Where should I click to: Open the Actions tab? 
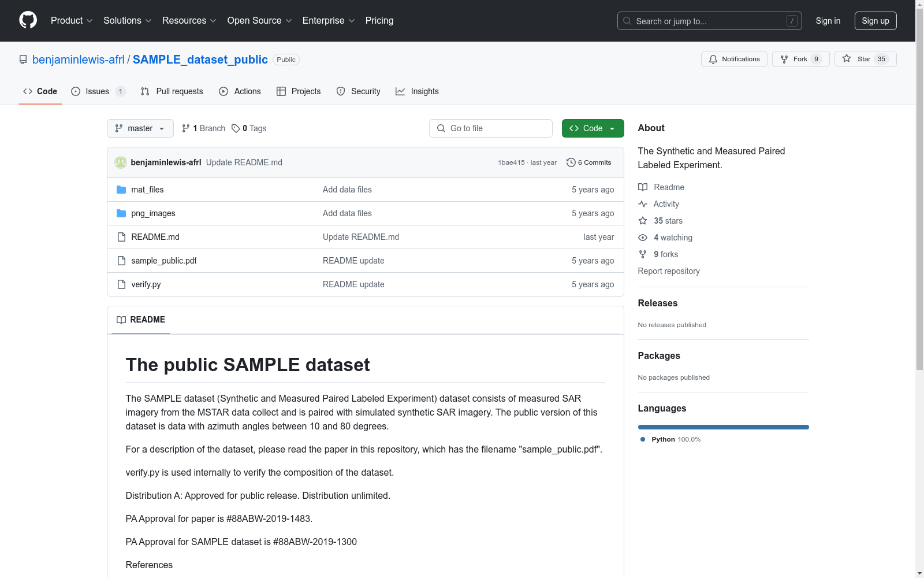coord(240,91)
